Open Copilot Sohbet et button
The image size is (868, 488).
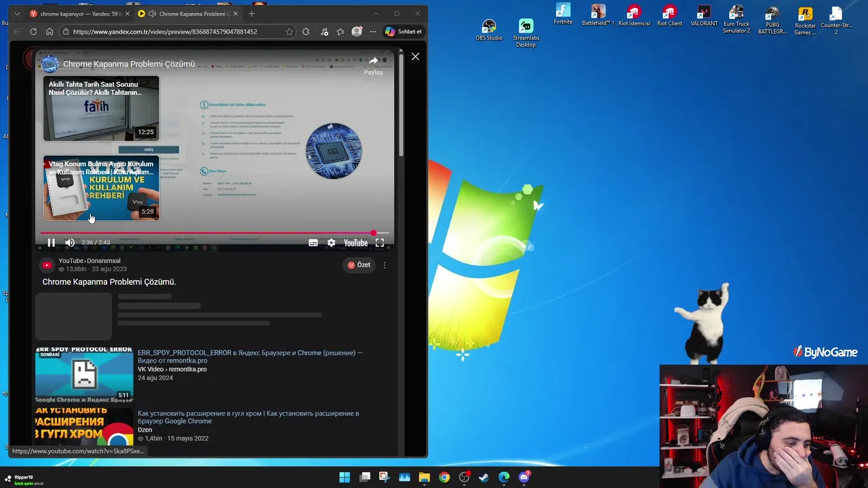[x=404, y=31]
